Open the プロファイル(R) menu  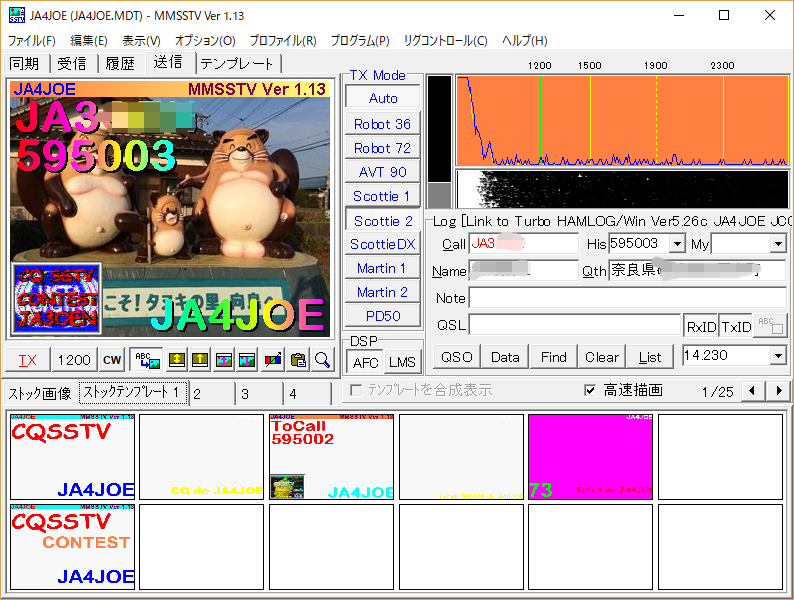[283, 41]
